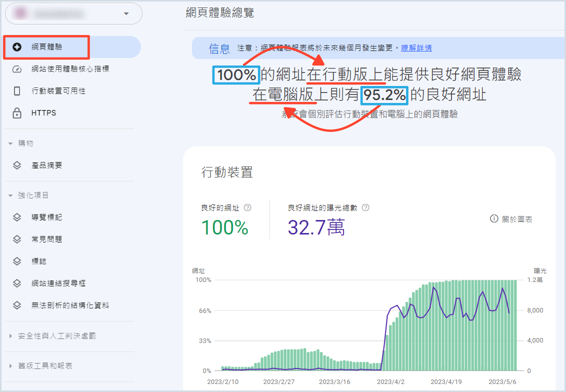Click the 網頁體驗 plus-circle icon
Viewport: 566px width, 392px height.
pyautogui.click(x=17, y=47)
